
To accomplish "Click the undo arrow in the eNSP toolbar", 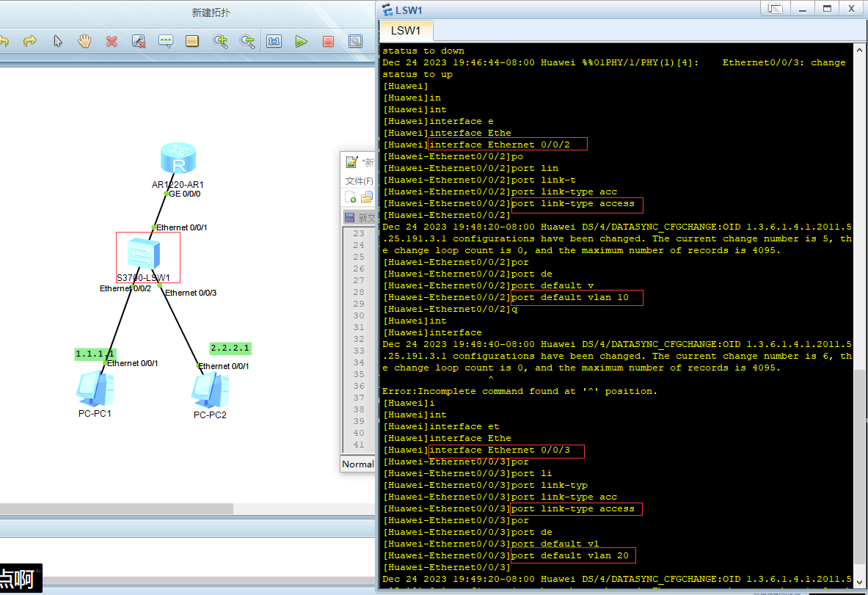I will click(4, 42).
